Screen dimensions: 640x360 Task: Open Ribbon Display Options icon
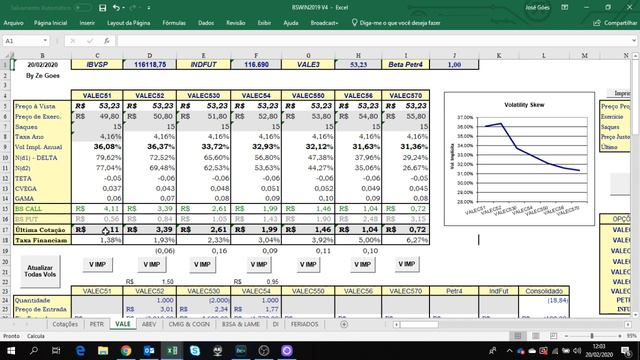point(565,7)
